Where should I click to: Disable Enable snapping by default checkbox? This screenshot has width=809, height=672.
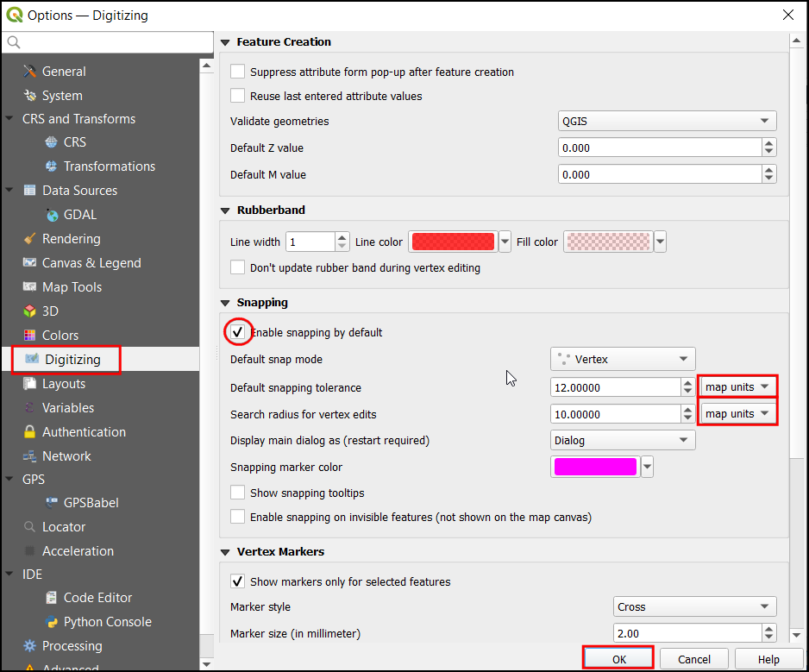(x=238, y=332)
